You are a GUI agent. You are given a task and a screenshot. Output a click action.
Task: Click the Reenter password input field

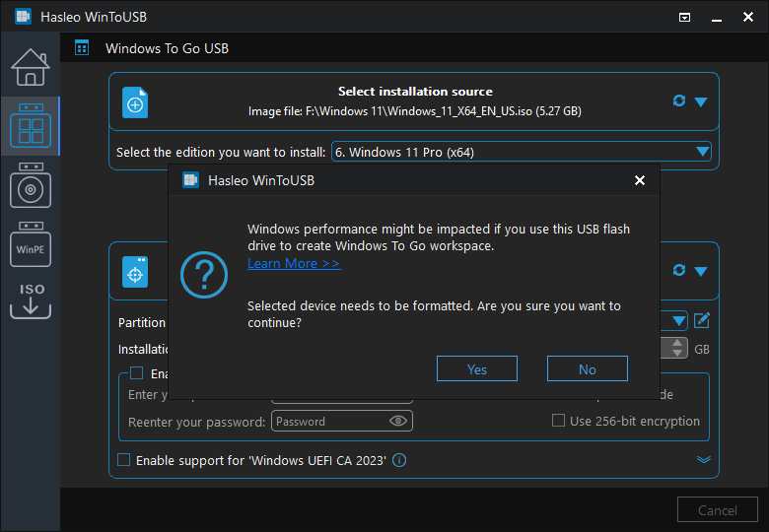pos(342,421)
